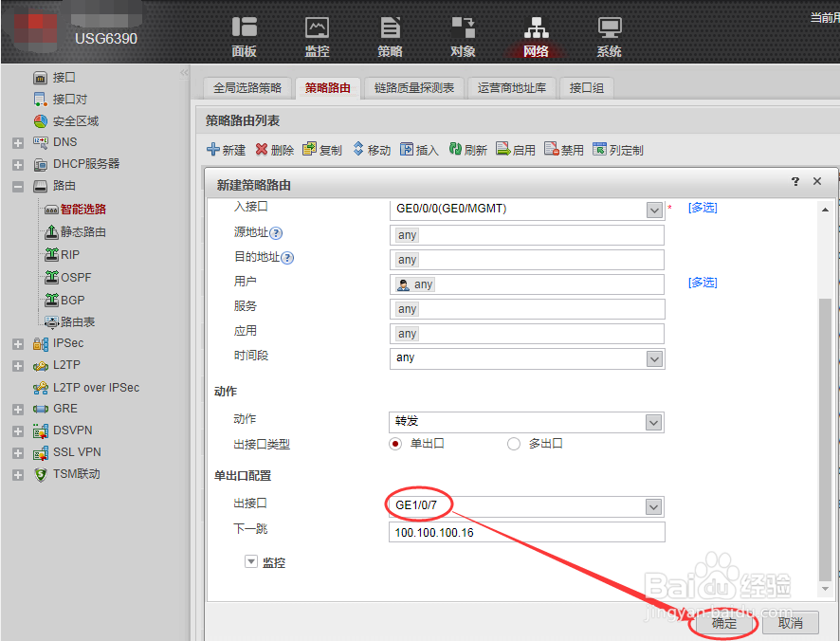Open the 入接口 dropdown arrow
Image resolution: width=840 pixels, height=641 pixels.
(654, 211)
